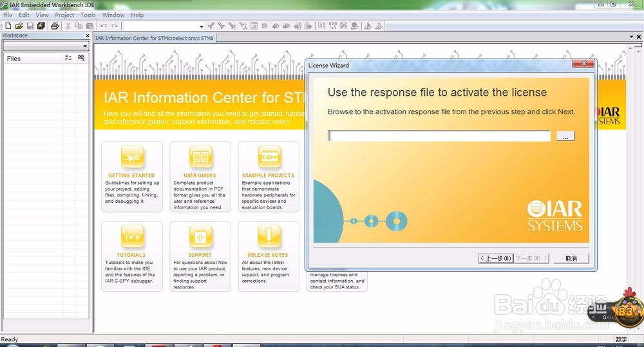Click the Toggle Breakpoint icon
The width and height of the screenshot is (644, 347).
pyautogui.click(x=354, y=26)
